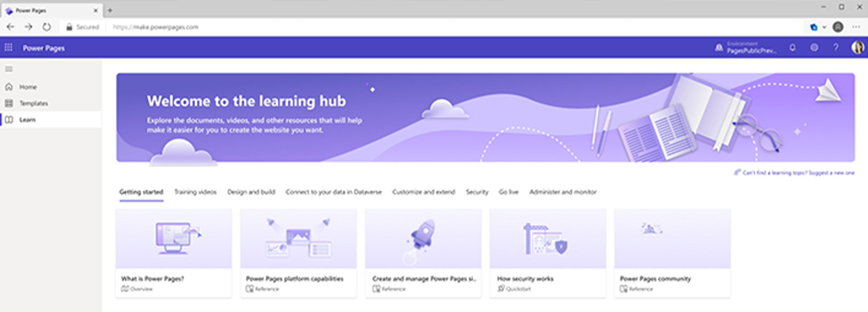Open What is Power Pages? card title

click(153, 279)
